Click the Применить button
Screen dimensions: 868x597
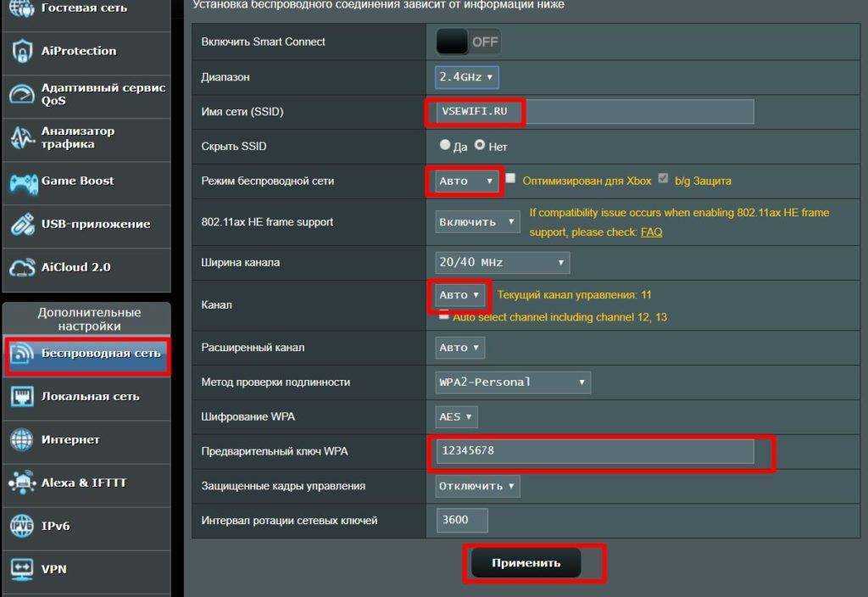coord(526,563)
